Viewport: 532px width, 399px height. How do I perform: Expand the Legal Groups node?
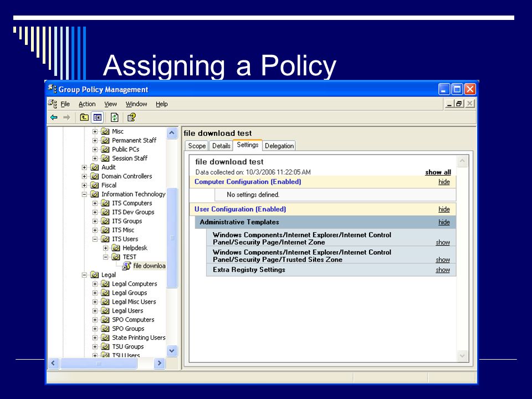pos(95,293)
